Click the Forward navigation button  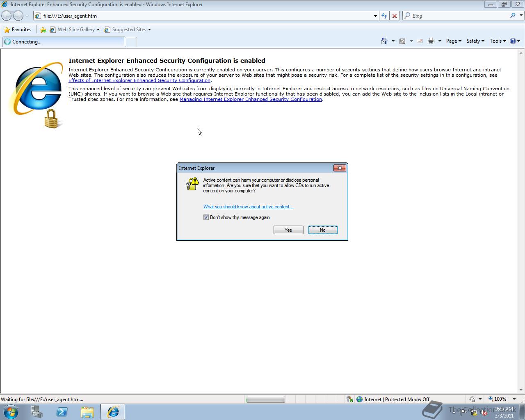pyautogui.click(x=18, y=16)
